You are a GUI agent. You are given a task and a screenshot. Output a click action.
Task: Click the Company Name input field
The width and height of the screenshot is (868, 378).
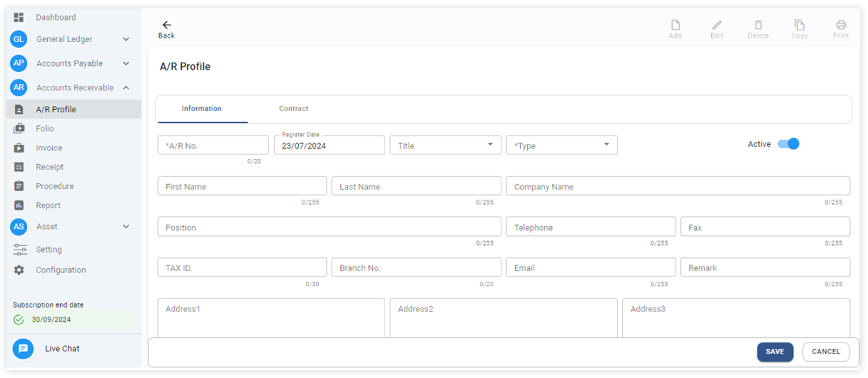tap(677, 187)
